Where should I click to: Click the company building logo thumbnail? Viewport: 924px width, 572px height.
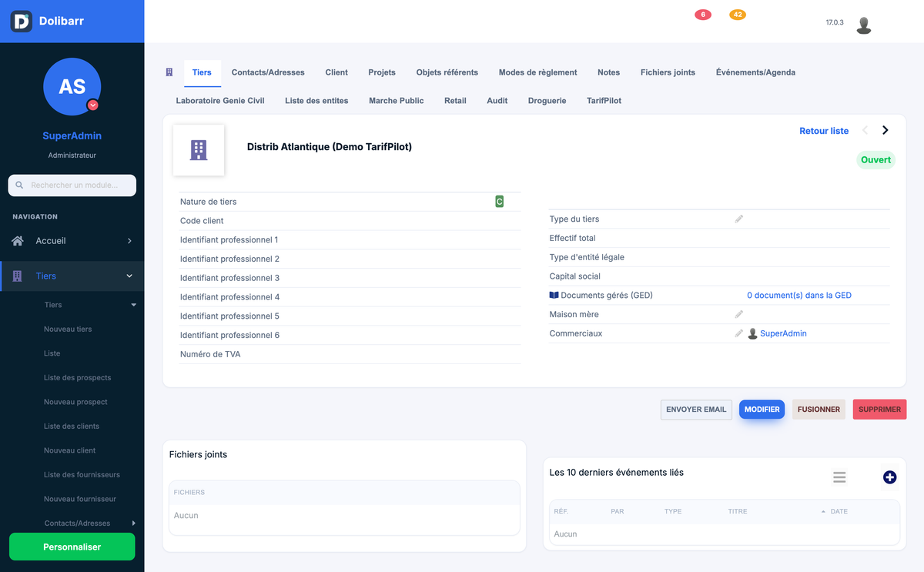[199, 150]
